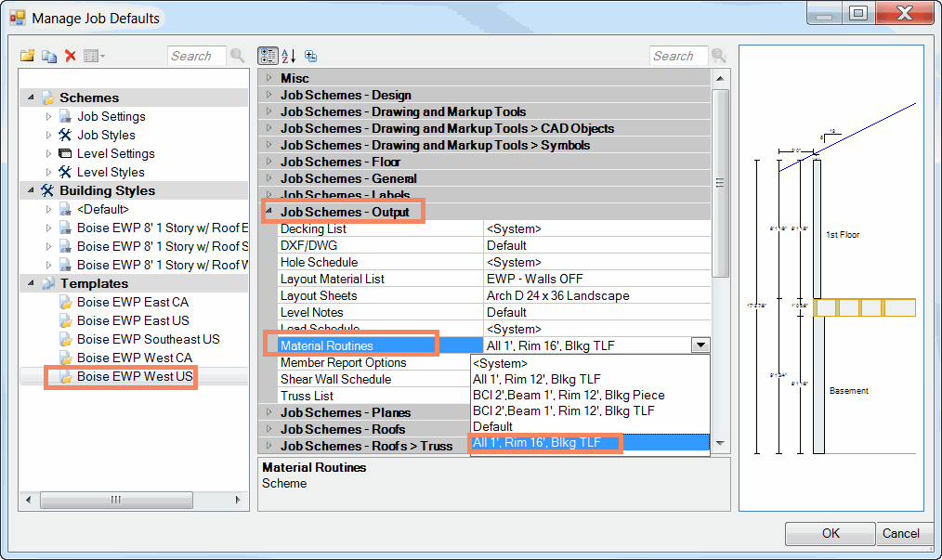This screenshot has width=942, height=560.
Task: Expand the Level Settings node
Action: [48, 154]
